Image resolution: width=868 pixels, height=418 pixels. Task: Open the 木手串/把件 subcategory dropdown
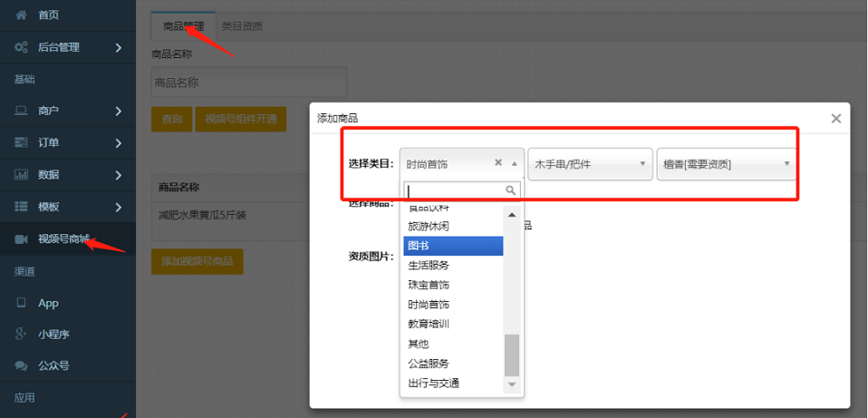590,164
